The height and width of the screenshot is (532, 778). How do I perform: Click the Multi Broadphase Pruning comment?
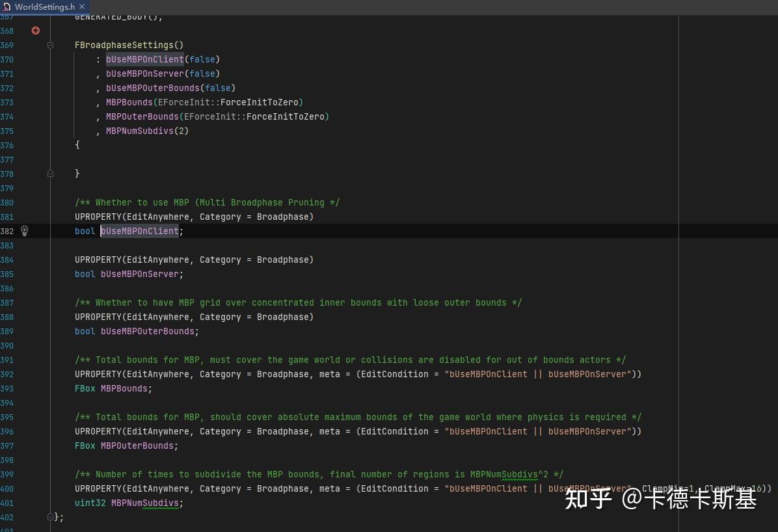point(208,202)
